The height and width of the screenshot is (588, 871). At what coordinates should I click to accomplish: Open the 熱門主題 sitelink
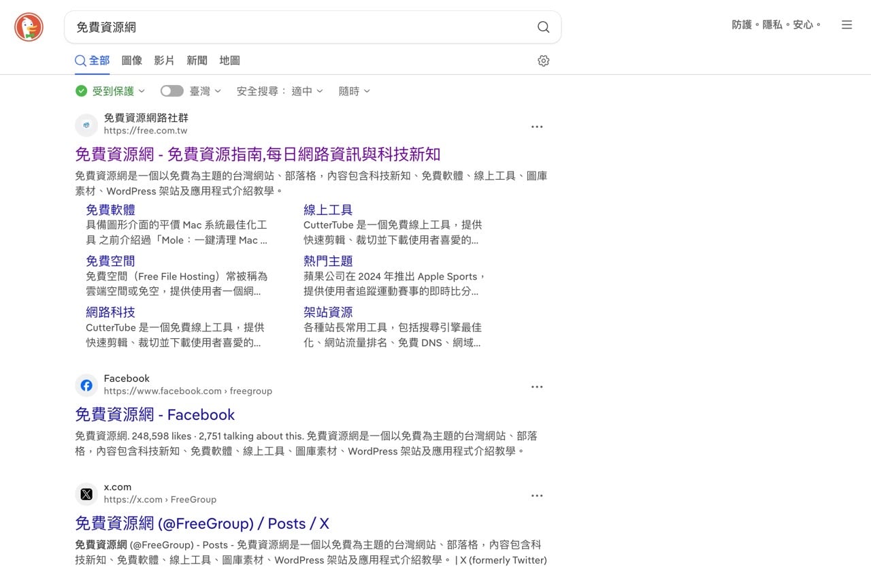pos(328,261)
